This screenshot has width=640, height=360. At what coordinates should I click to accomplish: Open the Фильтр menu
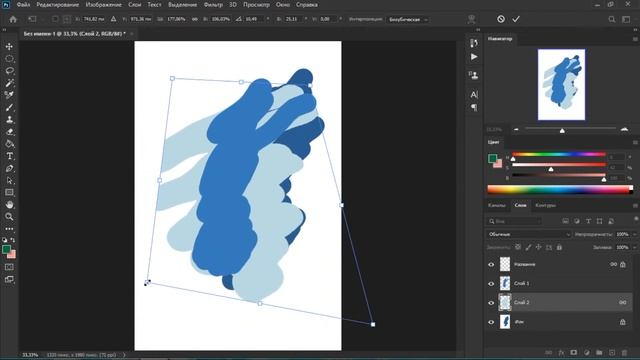pos(213,5)
